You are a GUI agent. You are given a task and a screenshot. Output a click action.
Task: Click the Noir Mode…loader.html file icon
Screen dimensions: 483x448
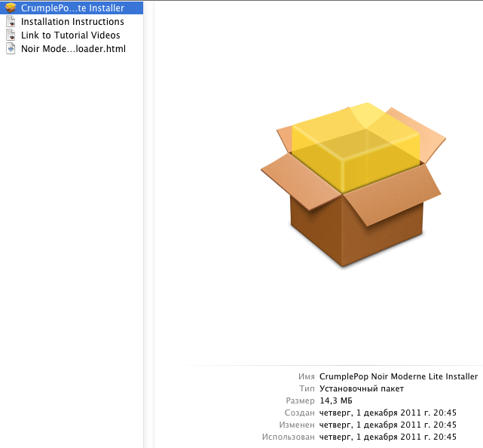[x=11, y=49]
